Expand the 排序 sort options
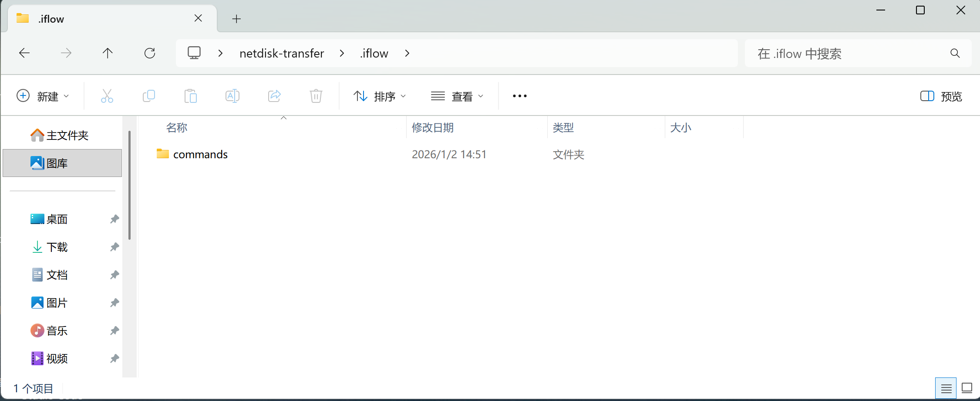 379,96
